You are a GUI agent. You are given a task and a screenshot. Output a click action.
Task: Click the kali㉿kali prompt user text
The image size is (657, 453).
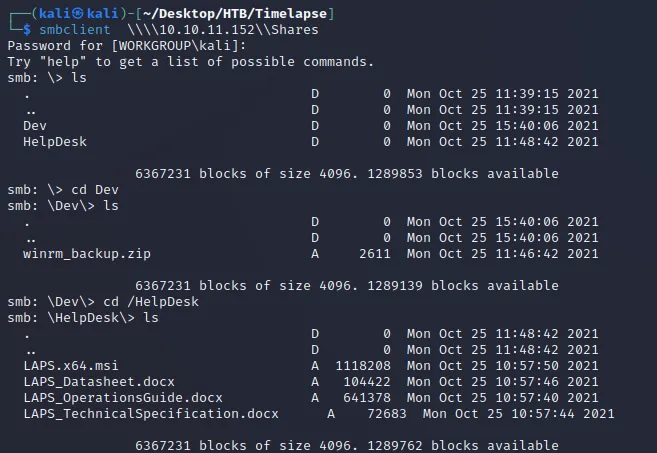pos(78,14)
